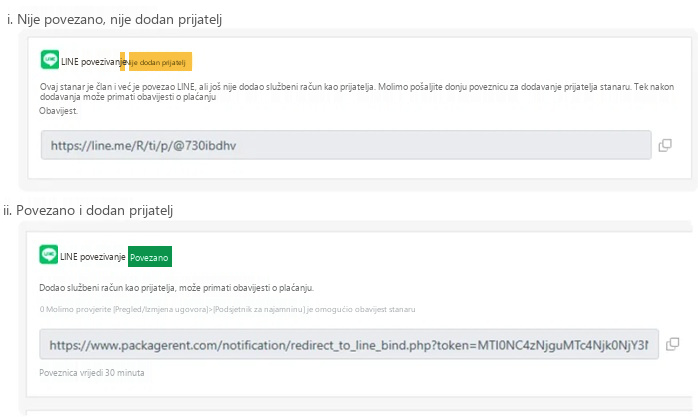The height and width of the screenshot is (417, 698).
Task: Click the LINE logo in first card
Action: tap(50, 60)
